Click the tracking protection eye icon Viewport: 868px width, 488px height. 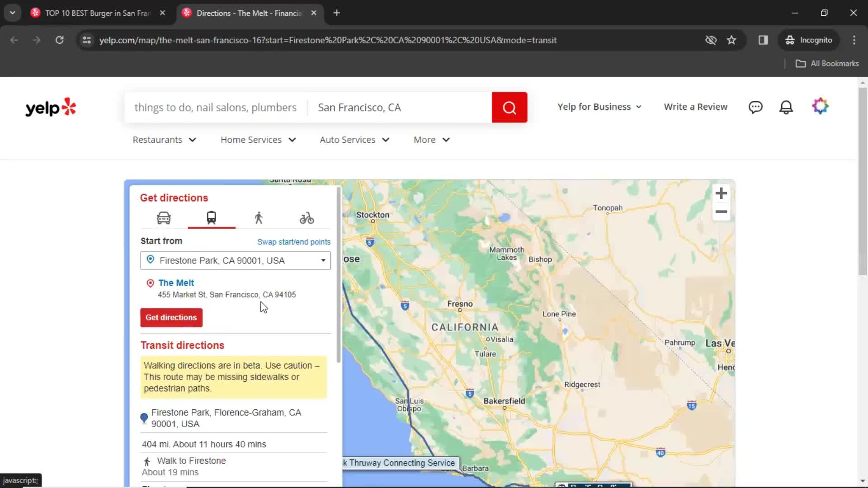711,40
